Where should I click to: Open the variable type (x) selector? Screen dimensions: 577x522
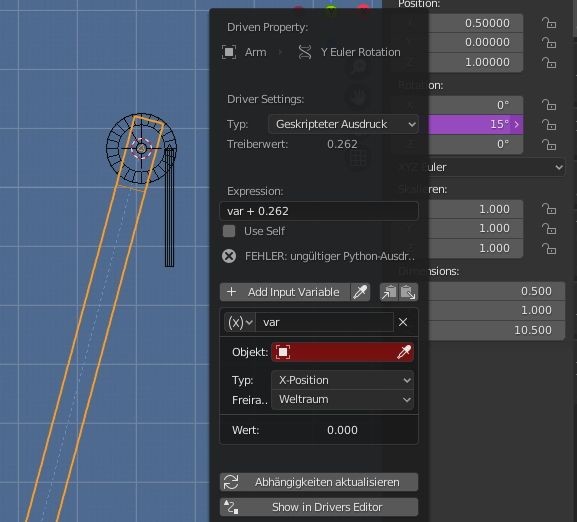click(240, 322)
